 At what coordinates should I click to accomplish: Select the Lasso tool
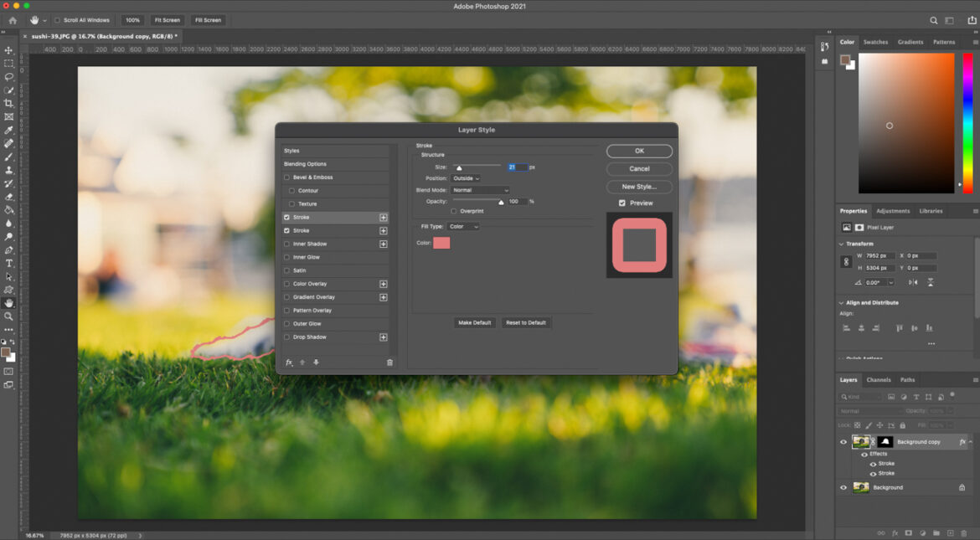(x=9, y=76)
